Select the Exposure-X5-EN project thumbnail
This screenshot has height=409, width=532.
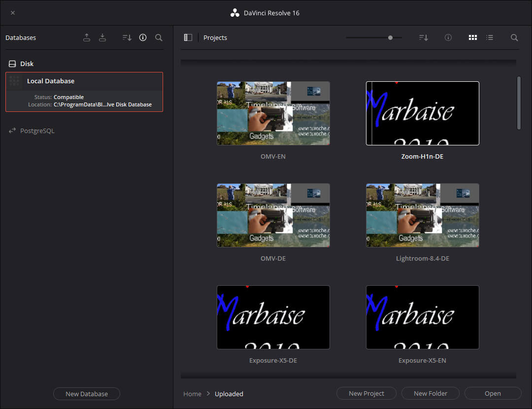(423, 317)
